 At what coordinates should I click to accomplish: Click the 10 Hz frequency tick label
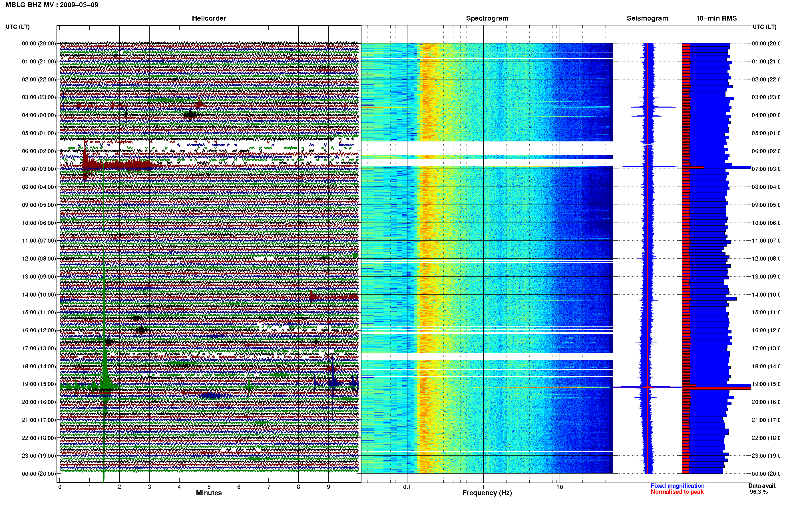[560, 487]
